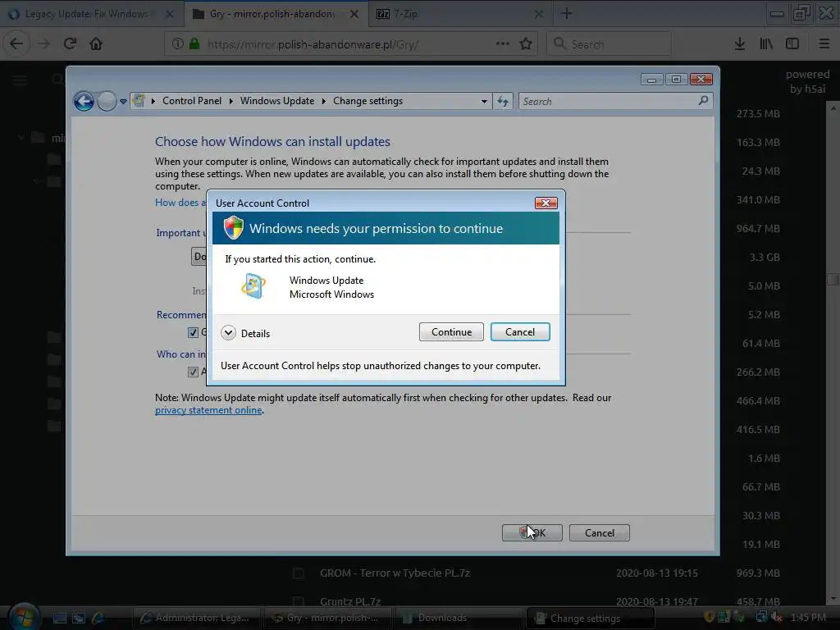Open page actions three-dots menu
Viewport: 840px width, 630px height.
[503, 44]
